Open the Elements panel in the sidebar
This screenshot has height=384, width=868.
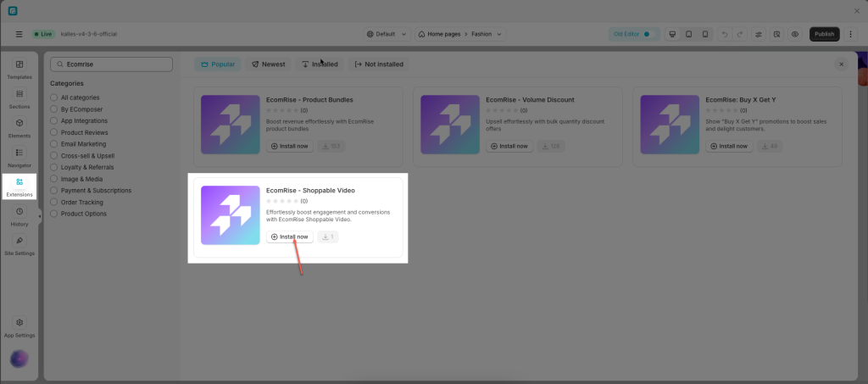coord(19,128)
